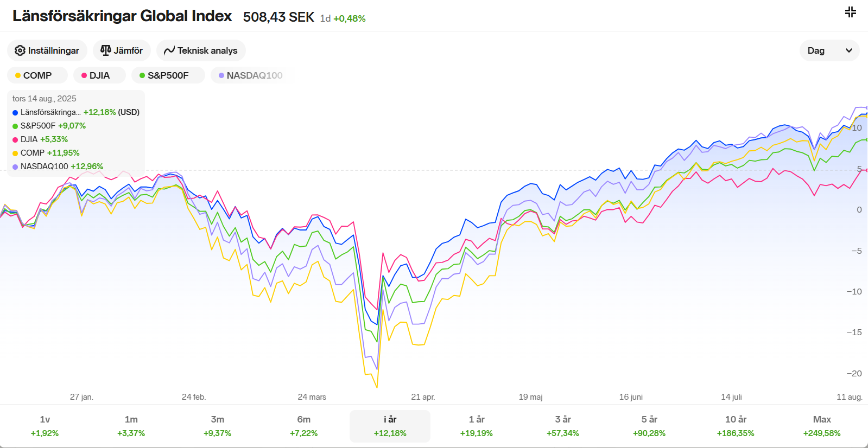The width and height of the screenshot is (868, 448).
Task: Select the 1v time period tab
Action: [45, 426]
